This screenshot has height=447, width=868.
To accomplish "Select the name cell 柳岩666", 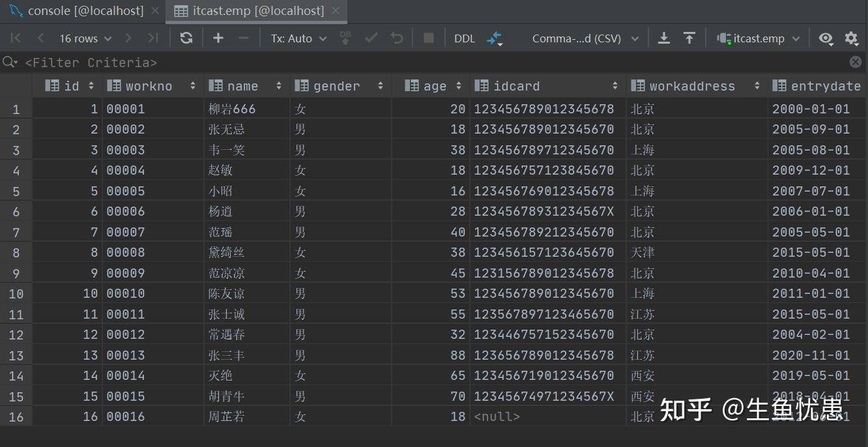I will [x=247, y=109].
